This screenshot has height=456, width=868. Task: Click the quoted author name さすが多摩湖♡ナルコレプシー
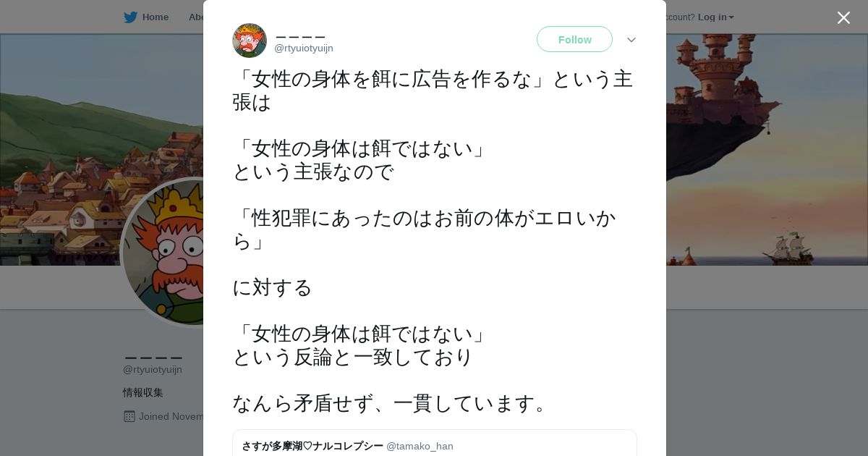[x=312, y=446]
